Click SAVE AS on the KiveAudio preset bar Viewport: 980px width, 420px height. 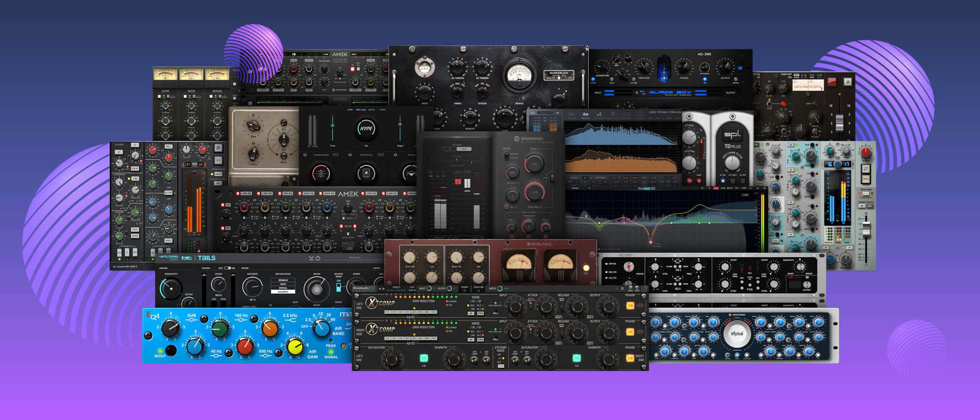412,291
